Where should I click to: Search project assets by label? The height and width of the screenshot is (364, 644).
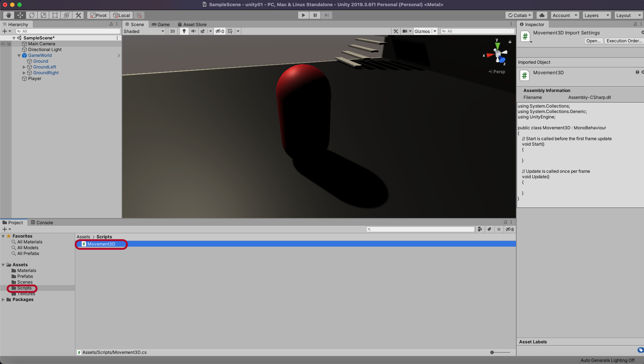pyautogui.click(x=490, y=229)
